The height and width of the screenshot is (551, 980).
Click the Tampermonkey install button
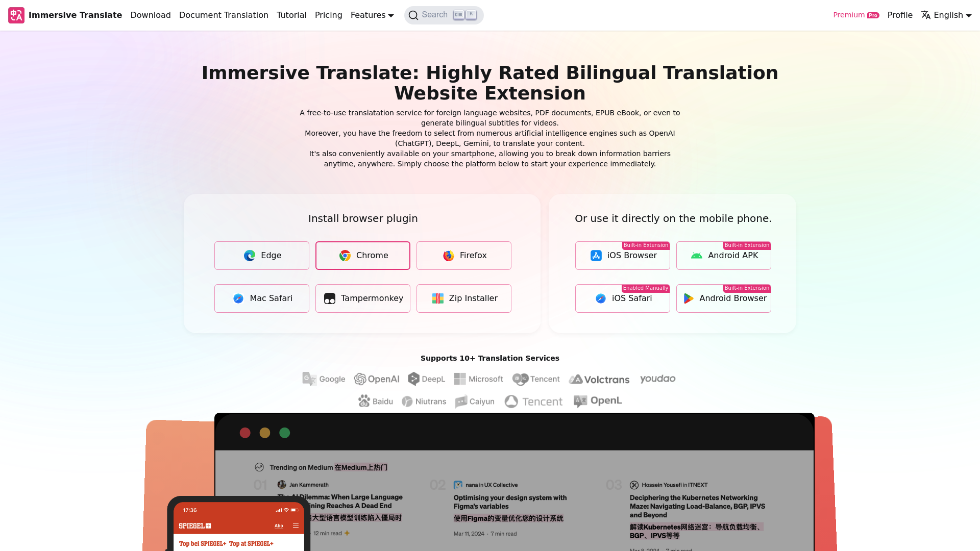[x=362, y=298]
